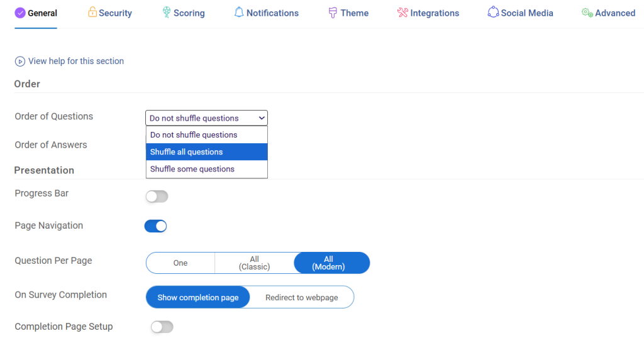Click the Order of Questions label
The height and width of the screenshot is (343, 644).
coord(54,116)
